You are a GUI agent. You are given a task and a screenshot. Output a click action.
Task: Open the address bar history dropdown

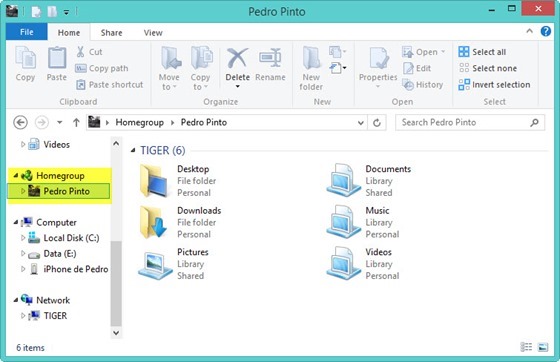pyautogui.click(x=361, y=123)
